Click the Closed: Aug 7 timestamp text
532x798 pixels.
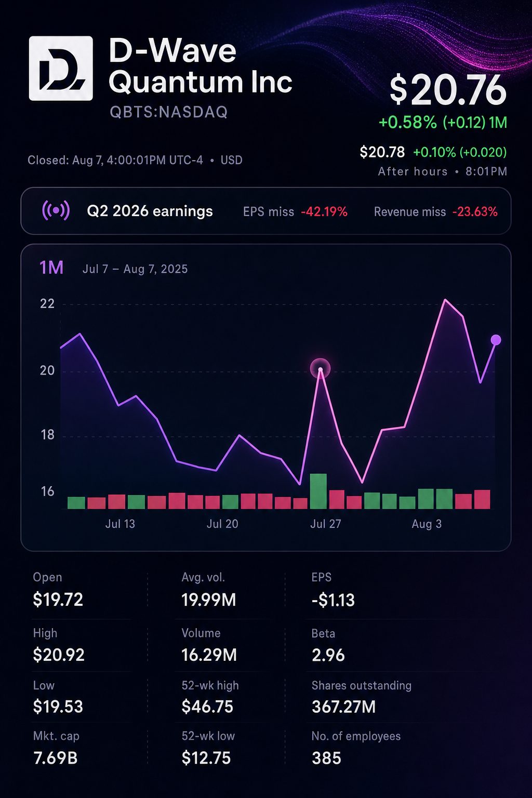tap(135, 160)
